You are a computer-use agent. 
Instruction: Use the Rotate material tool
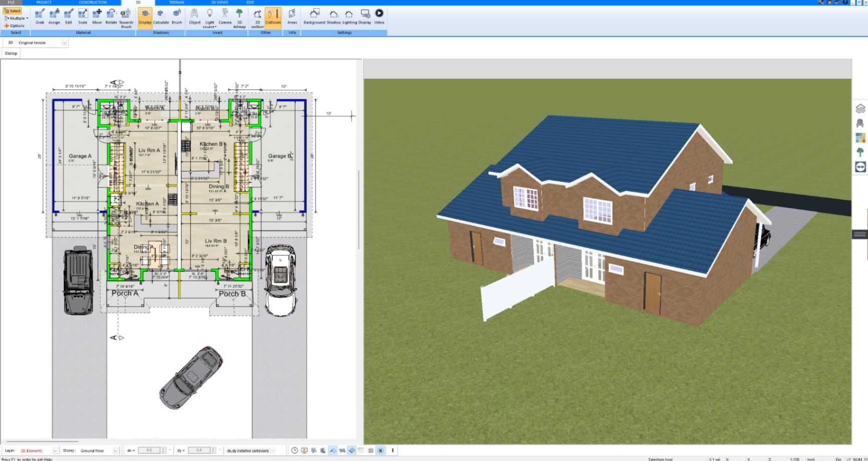pyautogui.click(x=111, y=16)
